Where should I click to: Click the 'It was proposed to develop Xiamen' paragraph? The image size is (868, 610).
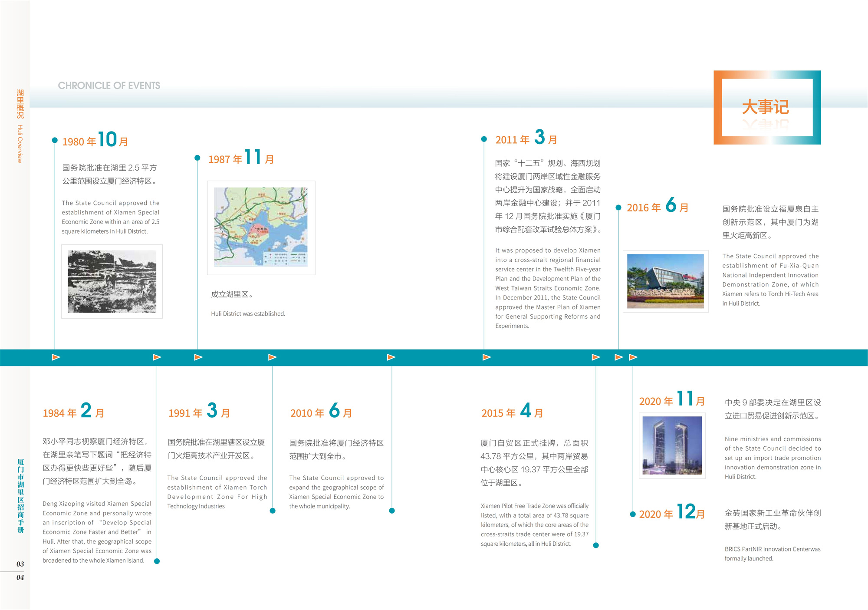548,288
